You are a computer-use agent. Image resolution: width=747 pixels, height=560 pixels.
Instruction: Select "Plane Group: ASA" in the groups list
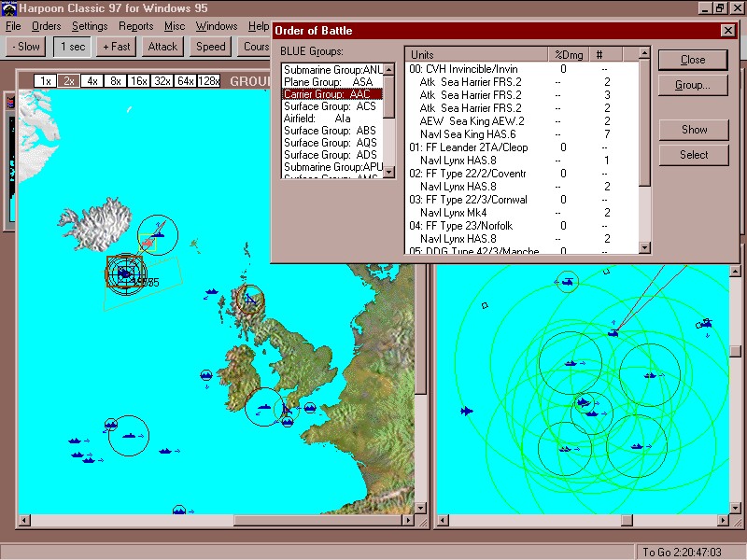tap(332, 82)
